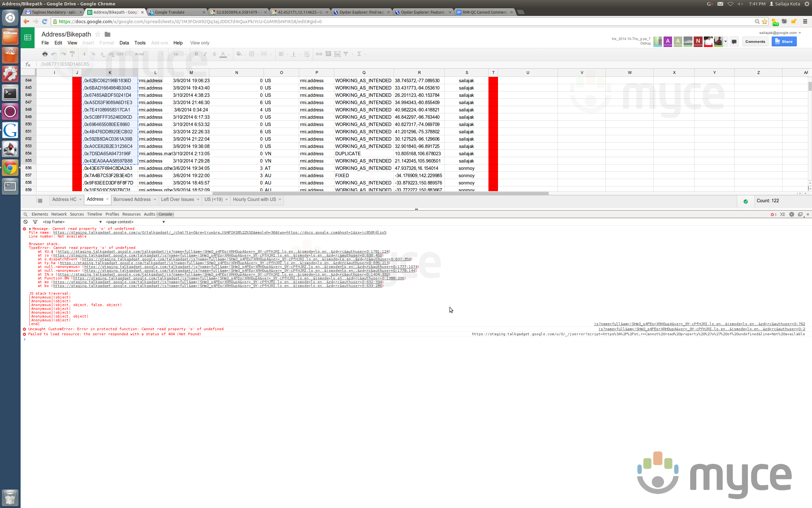Open Google Sheets home green icon
The image size is (812, 508).
(x=28, y=38)
